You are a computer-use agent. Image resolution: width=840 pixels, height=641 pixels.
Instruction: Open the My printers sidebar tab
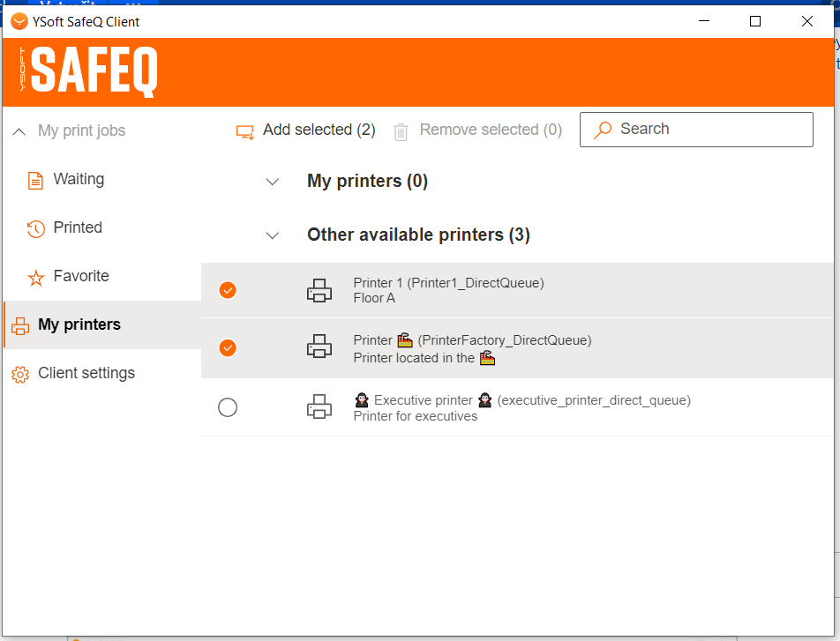click(x=79, y=324)
